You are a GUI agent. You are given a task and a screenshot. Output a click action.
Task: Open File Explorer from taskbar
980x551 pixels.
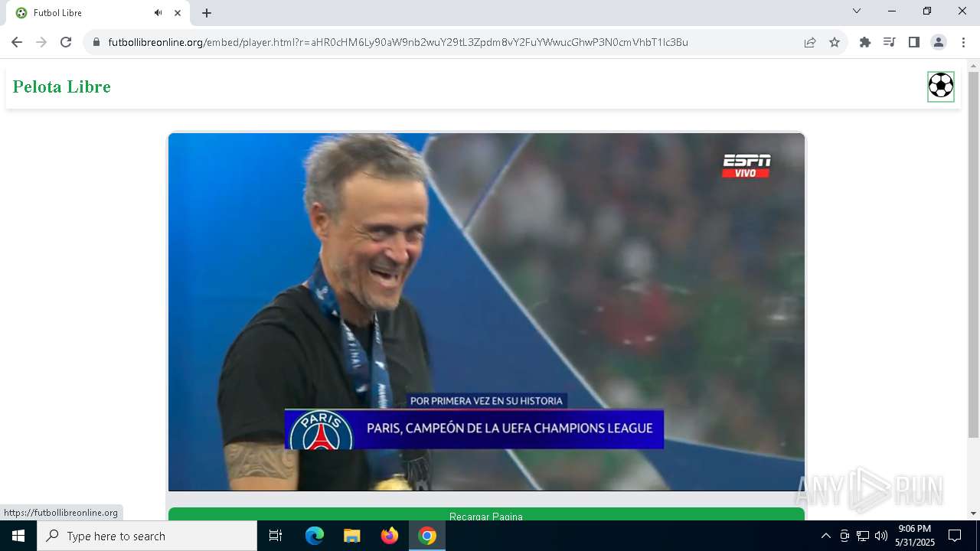[x=351, y=536]
